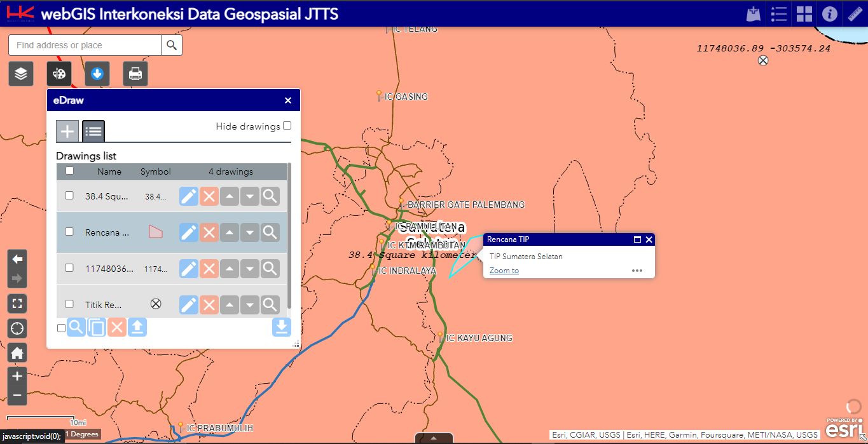Image resolution: width=868 pixels, height=444 pixels.
Task: Return to default Home extent
Action: [17, 353]
